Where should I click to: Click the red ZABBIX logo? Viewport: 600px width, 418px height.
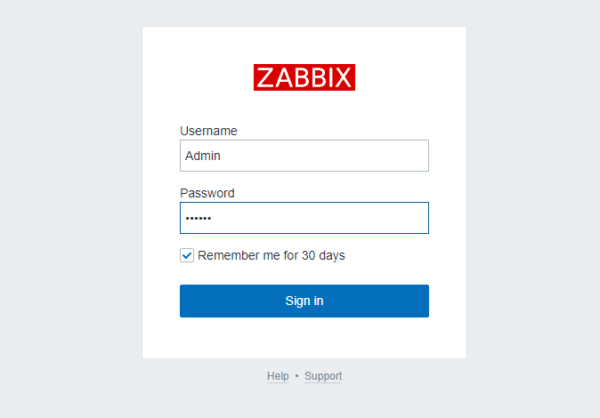coord(304,77)
